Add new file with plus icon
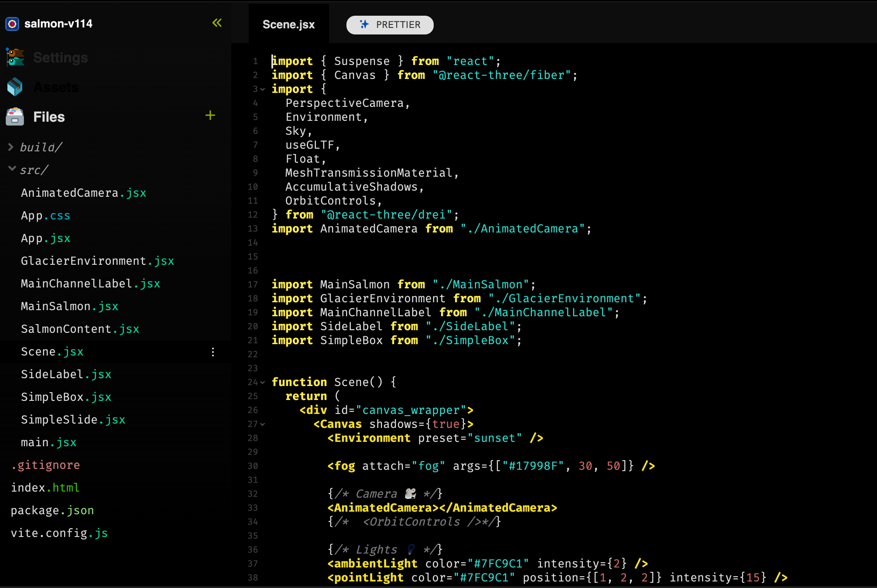 coord(210,115)
